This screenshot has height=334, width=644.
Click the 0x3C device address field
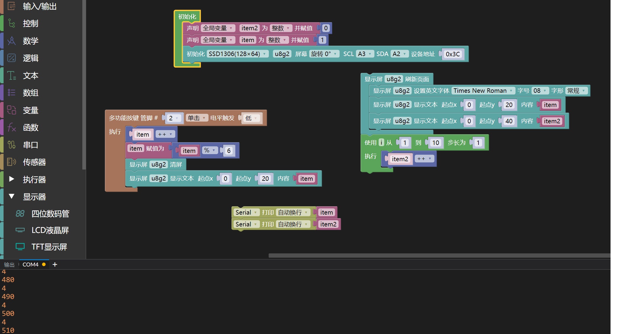pos(452,54)
